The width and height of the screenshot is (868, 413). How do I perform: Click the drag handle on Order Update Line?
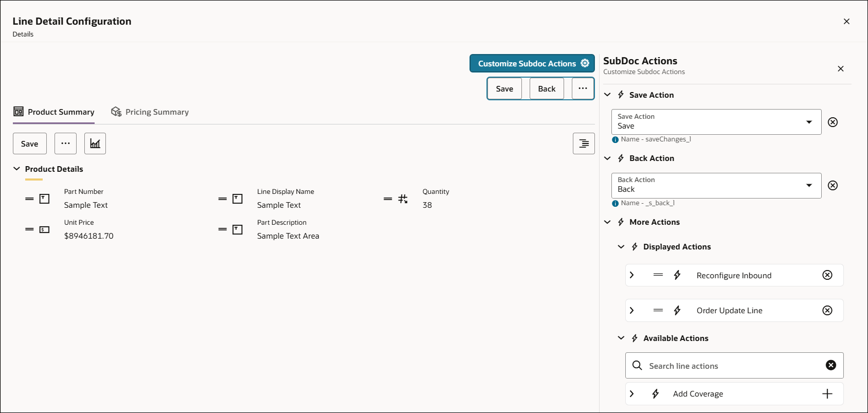(658, 310)
